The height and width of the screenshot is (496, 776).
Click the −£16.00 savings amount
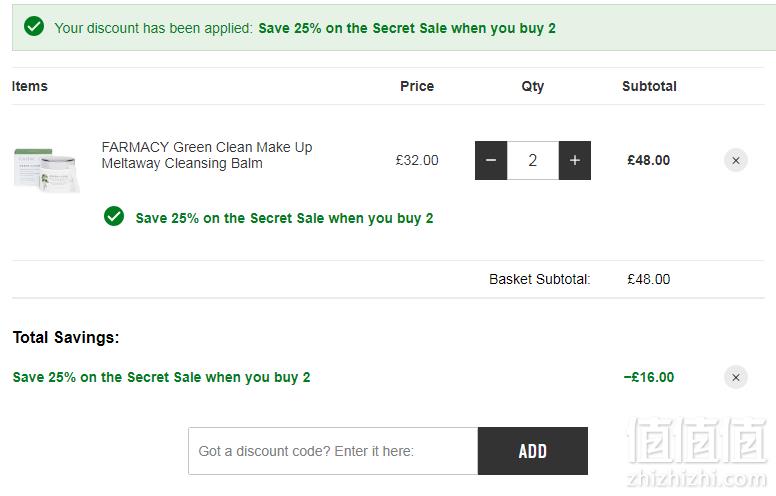pyautogui.click(x=649, y=377)
